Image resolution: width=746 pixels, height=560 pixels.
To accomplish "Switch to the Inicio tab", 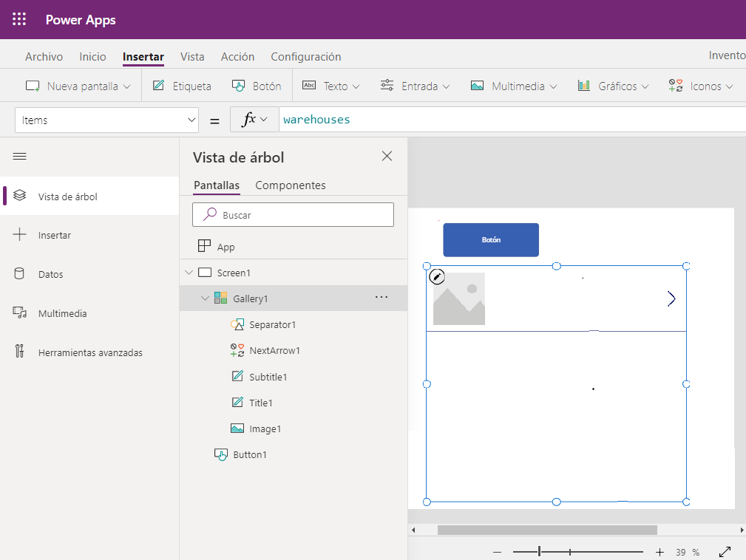I will coord(92,57).
